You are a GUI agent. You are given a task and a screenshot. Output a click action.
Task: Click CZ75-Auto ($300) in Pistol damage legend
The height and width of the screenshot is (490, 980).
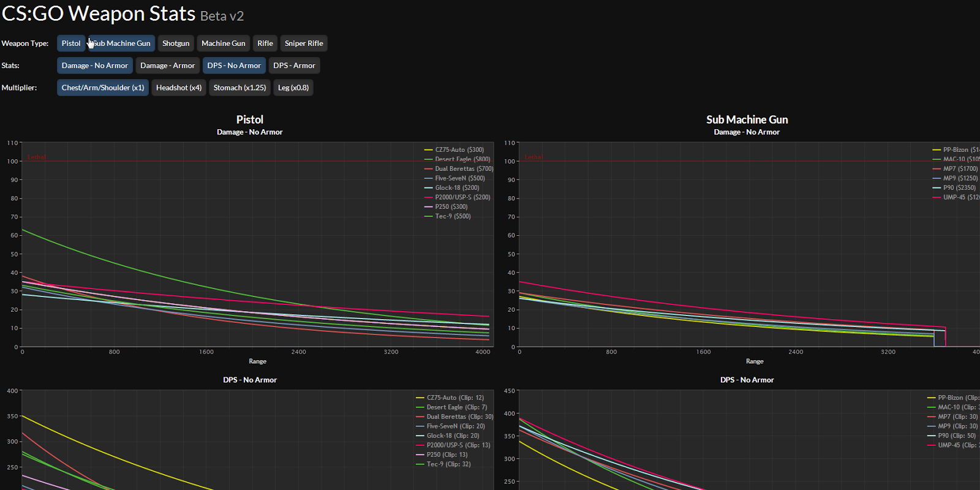454,149
